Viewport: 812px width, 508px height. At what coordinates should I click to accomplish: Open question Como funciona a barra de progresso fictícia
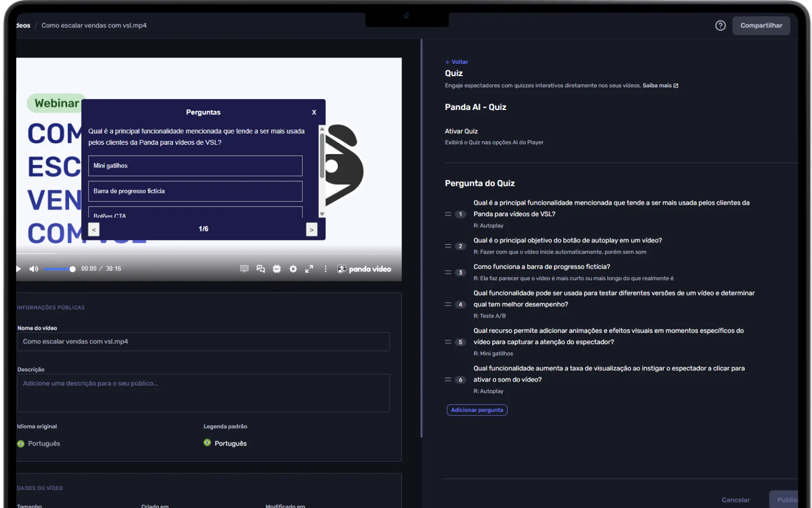point(541,267)
